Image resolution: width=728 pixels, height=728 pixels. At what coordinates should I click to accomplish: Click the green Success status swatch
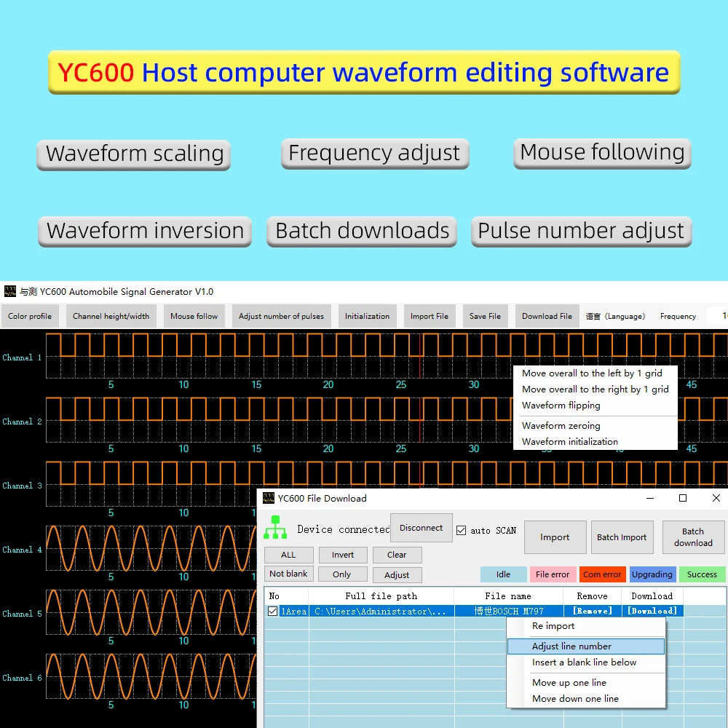(x=702, y=574)
